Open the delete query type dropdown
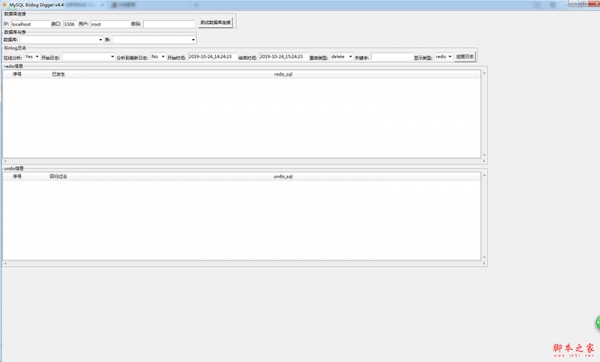600x362 pixels. click(x=341, y=57)
